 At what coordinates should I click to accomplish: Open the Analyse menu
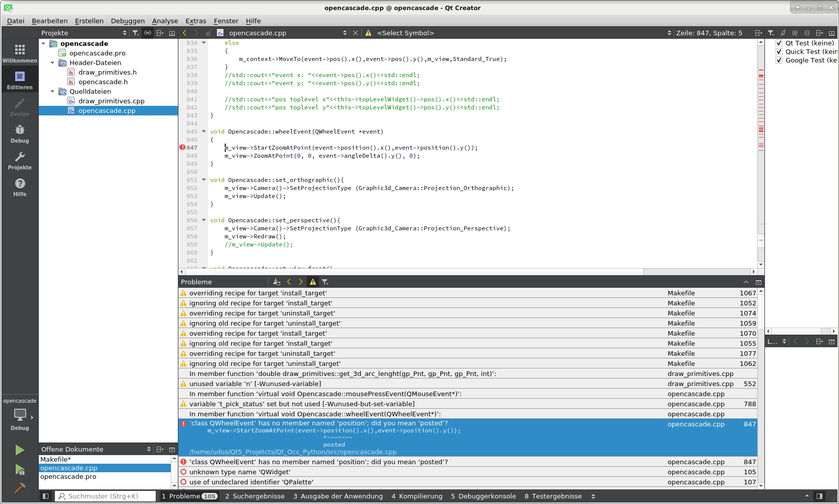coord(165,21)
